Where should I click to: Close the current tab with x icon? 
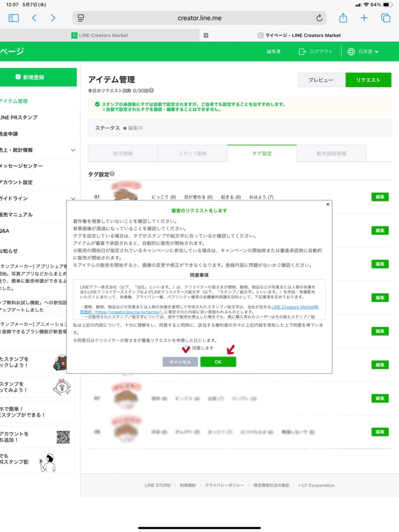point(206,35)
